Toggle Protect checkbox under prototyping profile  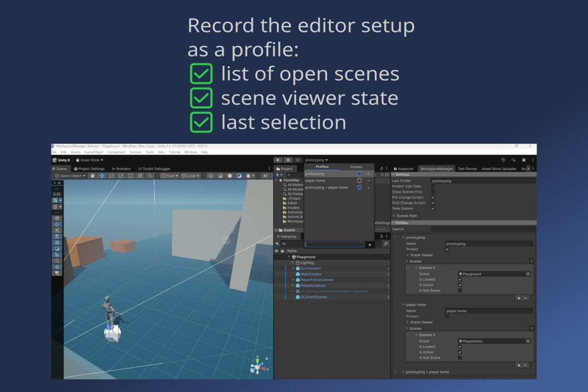pyautogui.click(x=447, y=249)
